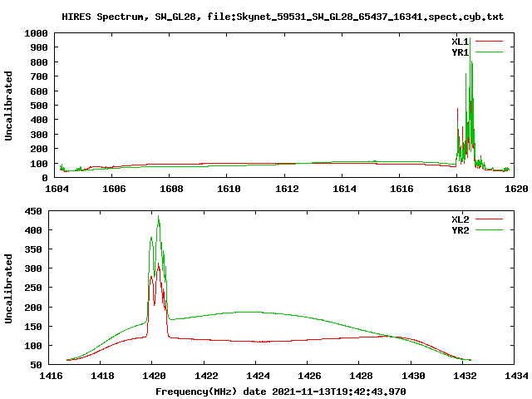This screenshot has width=532, height=399.
Task: Click the 450 y-axis tick in bottom plot
Action: coord(33,211)
